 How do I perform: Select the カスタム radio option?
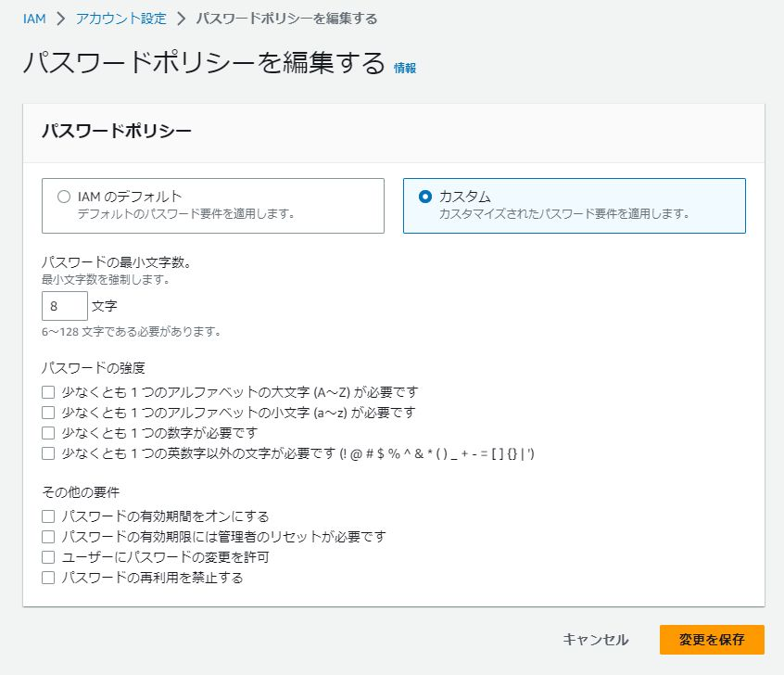pyautogui.click(x=425, y=197)
